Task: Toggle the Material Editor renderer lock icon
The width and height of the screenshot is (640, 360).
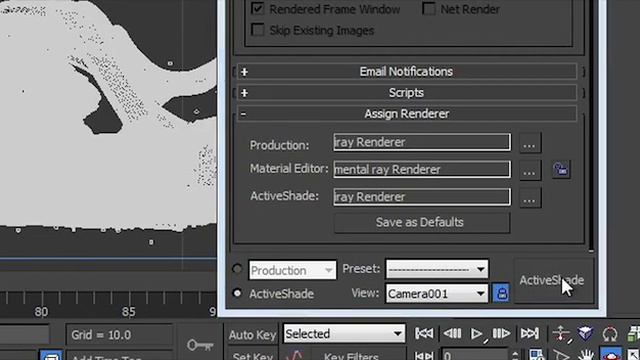Action: click(x=561, y=169)
